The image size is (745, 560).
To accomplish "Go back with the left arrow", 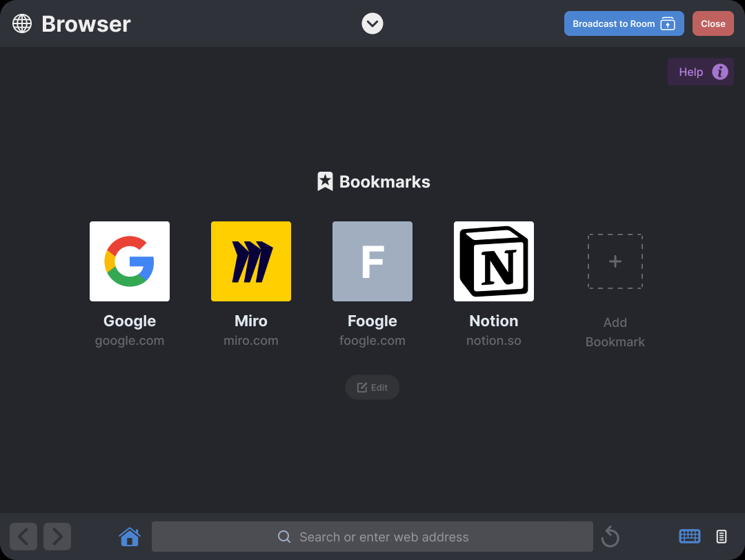I will coord(23,537).
